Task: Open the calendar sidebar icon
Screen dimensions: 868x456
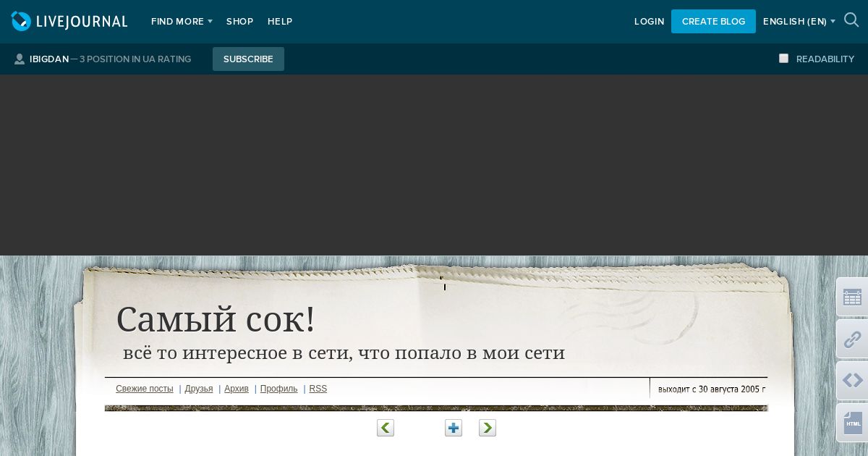Action: (853, 297)
